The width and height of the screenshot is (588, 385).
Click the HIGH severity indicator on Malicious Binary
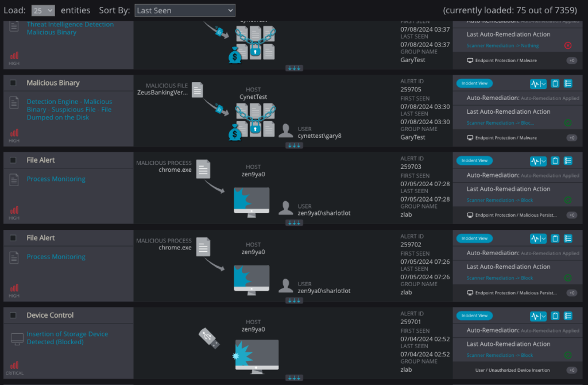click(14, 136)
